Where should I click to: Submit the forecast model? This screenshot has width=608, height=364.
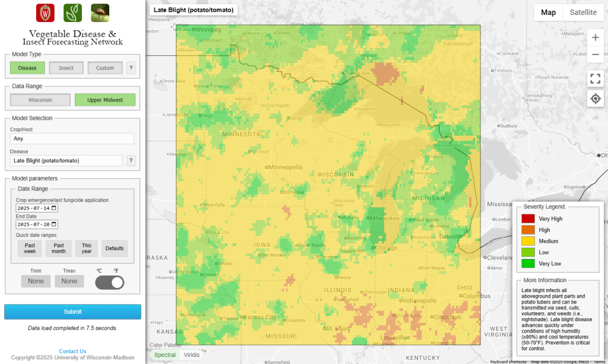click(72, 312)
